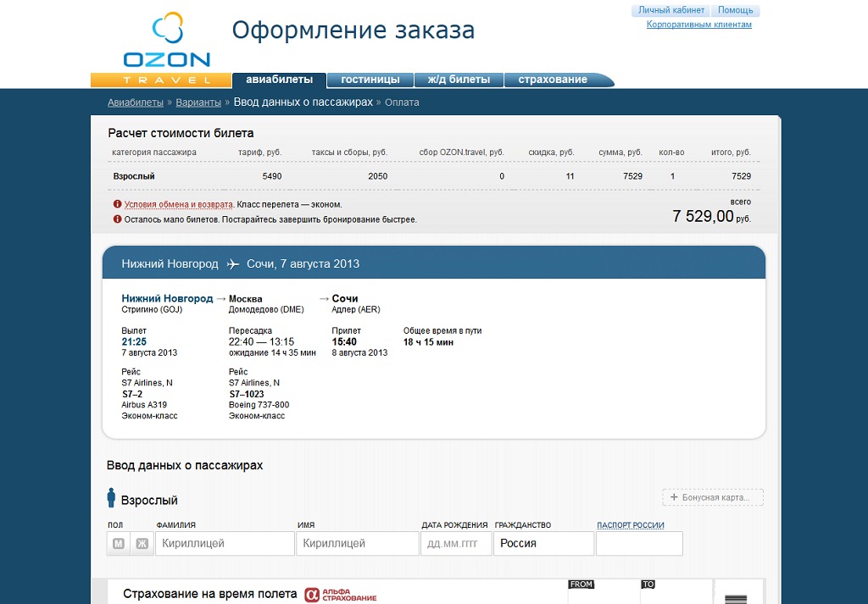The image size is (868, 604).
Task: Switch to the гостиницы tab
Action: coord(370,80)
